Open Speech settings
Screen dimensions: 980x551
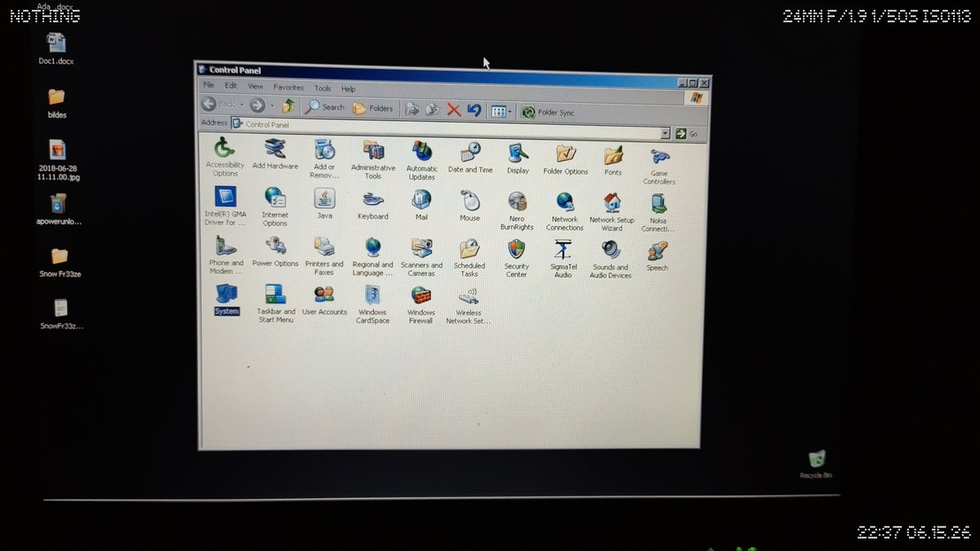click(x=657, y=256)
